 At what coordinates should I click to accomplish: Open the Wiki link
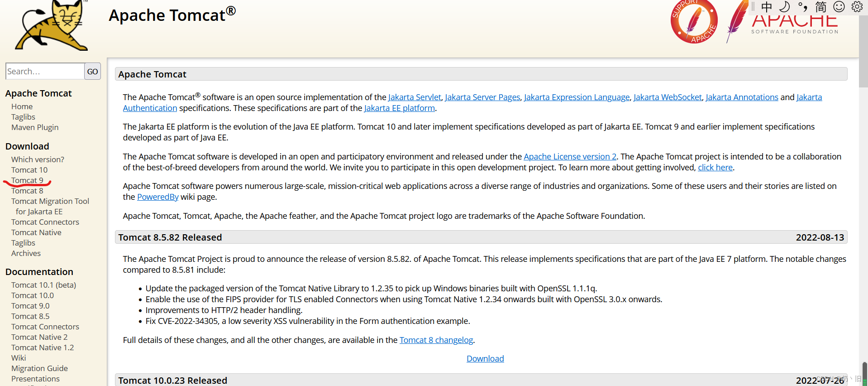(x=19, y=358)
